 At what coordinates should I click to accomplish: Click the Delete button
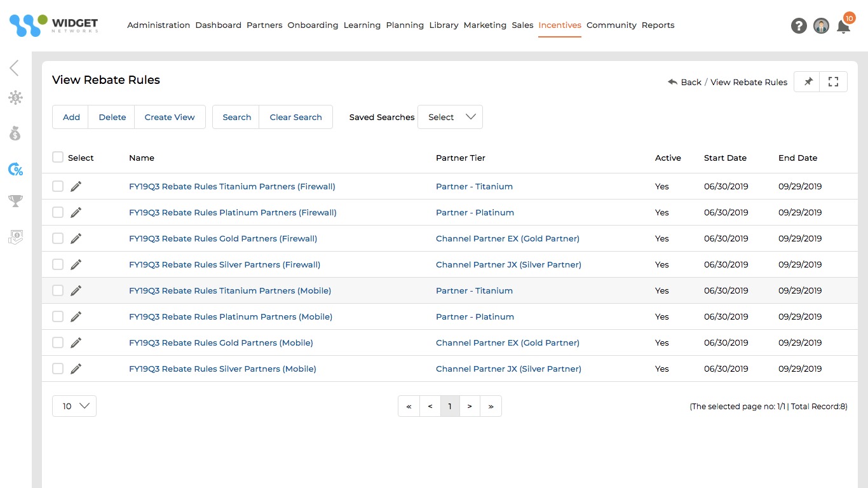click(x=112, y=117)
